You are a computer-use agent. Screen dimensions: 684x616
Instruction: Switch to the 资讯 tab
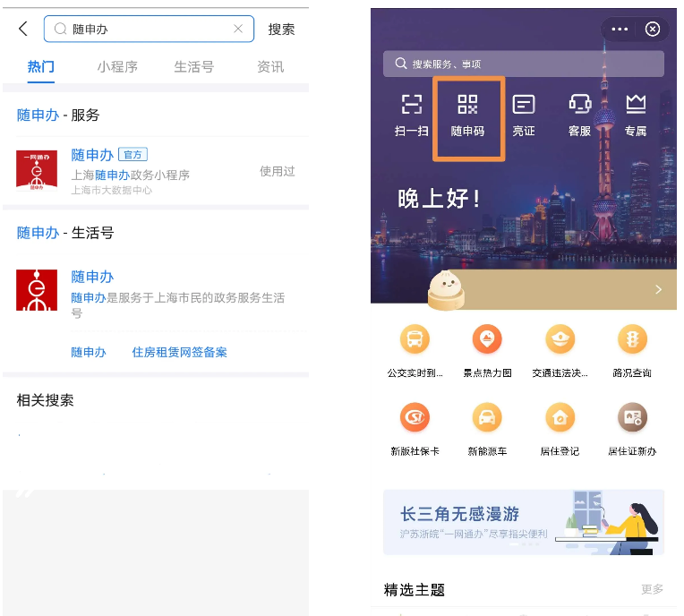pyautogui.click(x=270, y=67)
